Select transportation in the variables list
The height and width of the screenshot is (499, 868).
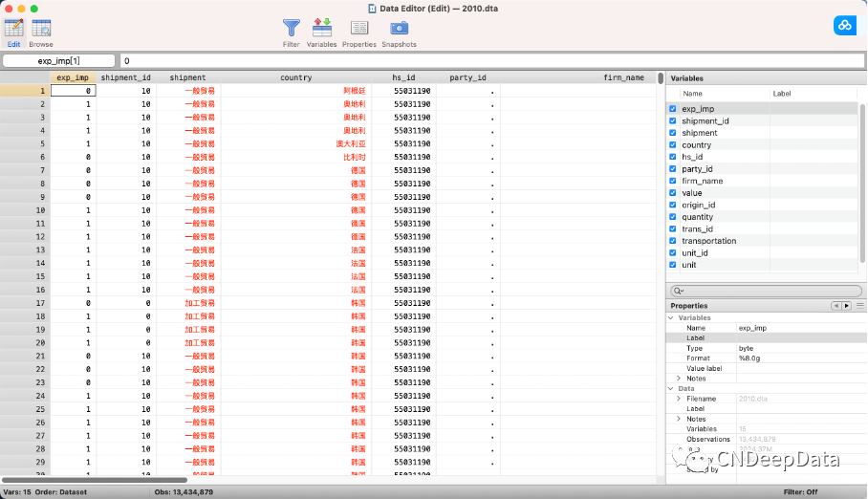point(708,241)
